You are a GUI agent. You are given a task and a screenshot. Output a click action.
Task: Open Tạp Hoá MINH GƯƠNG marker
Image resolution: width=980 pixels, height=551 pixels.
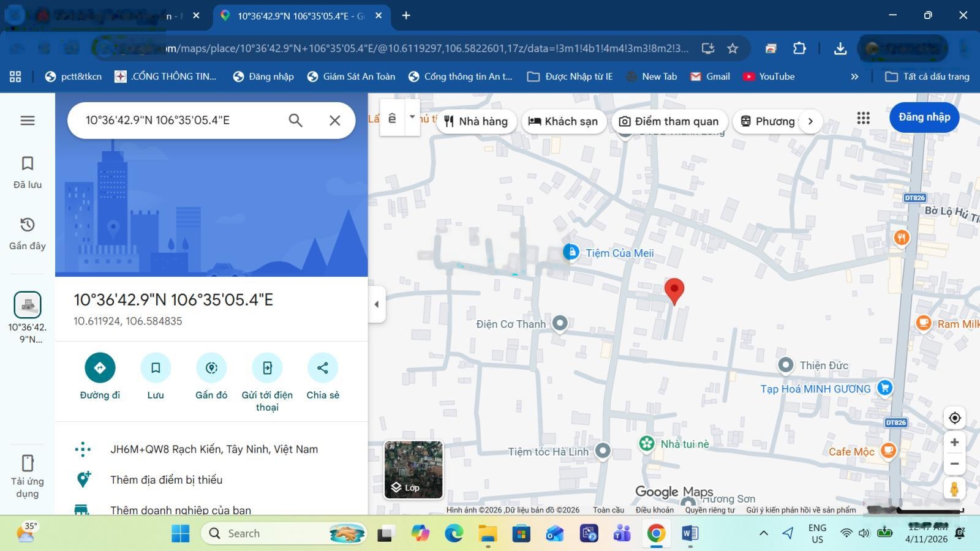pyautogui.click(x=884, y=387)
